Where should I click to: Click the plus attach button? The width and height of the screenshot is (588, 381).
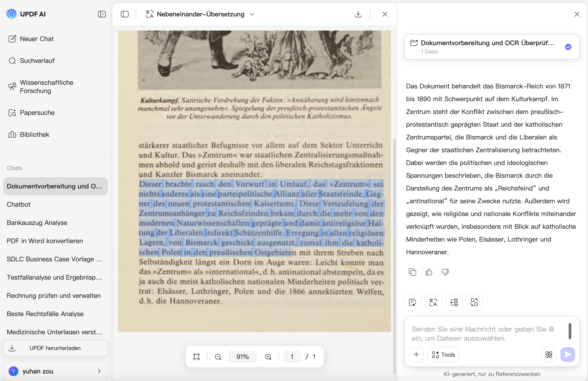pyautogui.click(x=416, y=355)
